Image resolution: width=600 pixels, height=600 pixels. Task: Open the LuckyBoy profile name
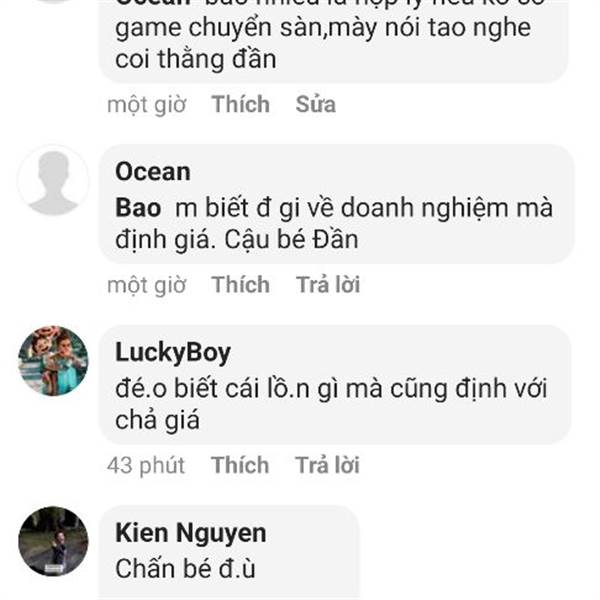pos(173,353)
